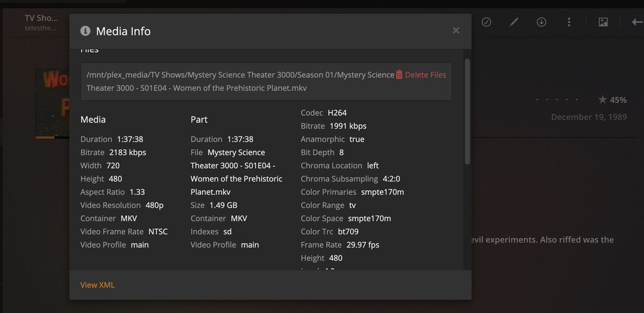Click the Size value 1.49 GB
Screen dimensions: 644x313
224,205
